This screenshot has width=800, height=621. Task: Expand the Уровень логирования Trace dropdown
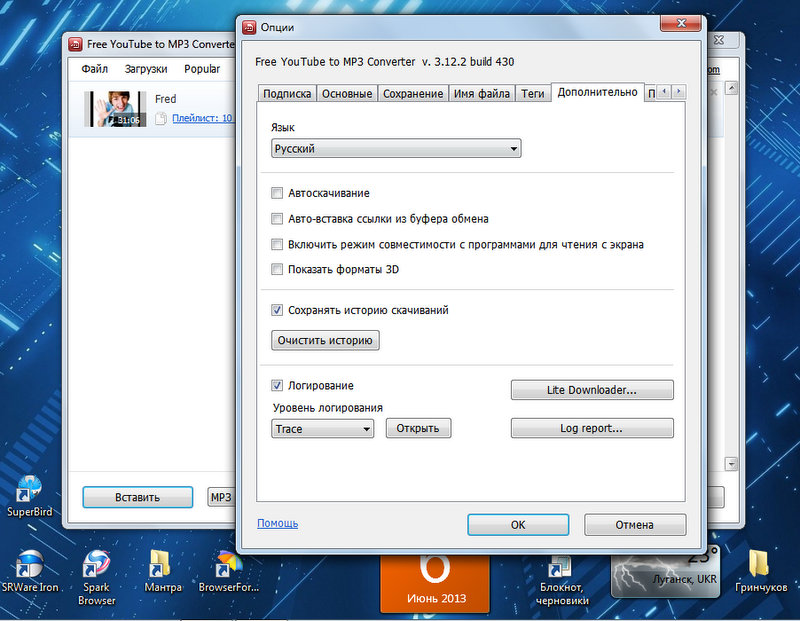click(322, 429)
